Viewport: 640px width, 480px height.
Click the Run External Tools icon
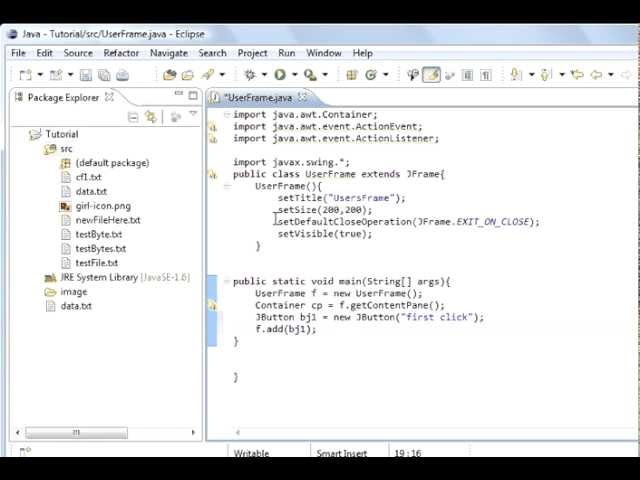[x=310, y=75]
